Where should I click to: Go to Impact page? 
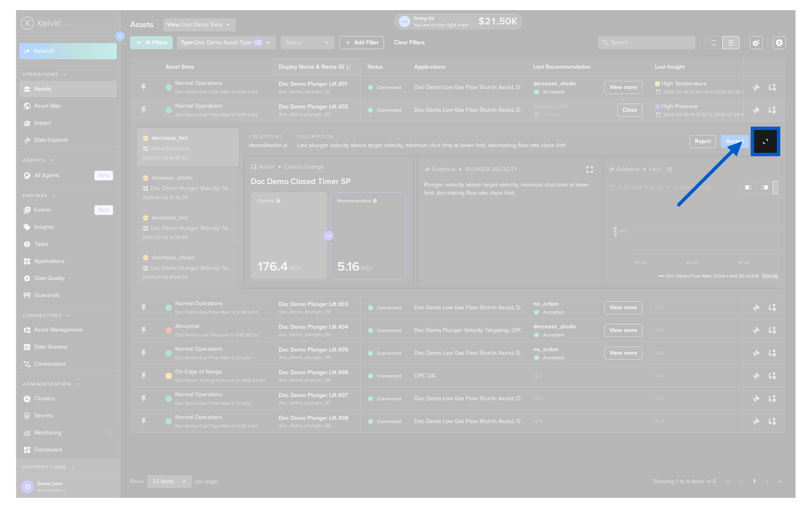tap(68, 123)
